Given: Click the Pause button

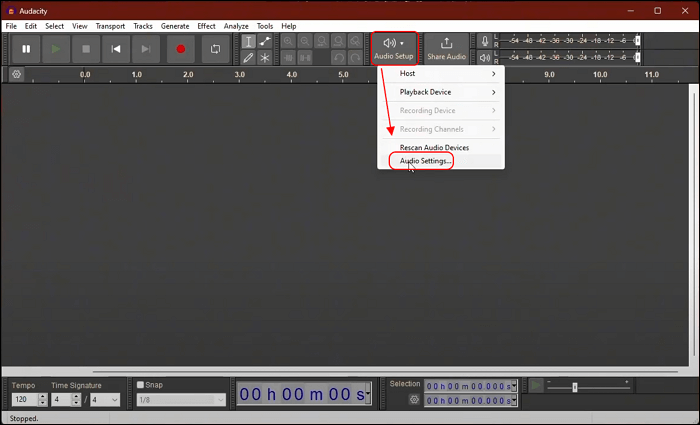Looking at the screenshot, I should point(26,48).
